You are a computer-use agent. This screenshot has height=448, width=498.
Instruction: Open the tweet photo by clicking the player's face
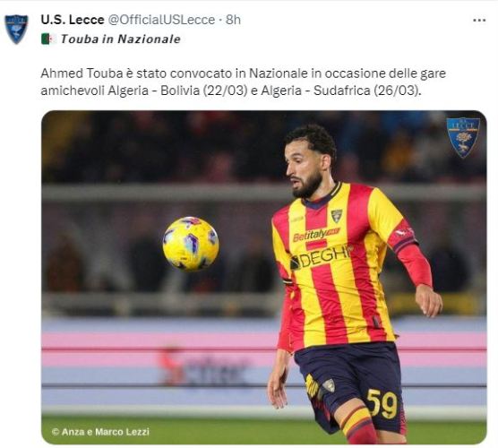[x=306, y=167]
